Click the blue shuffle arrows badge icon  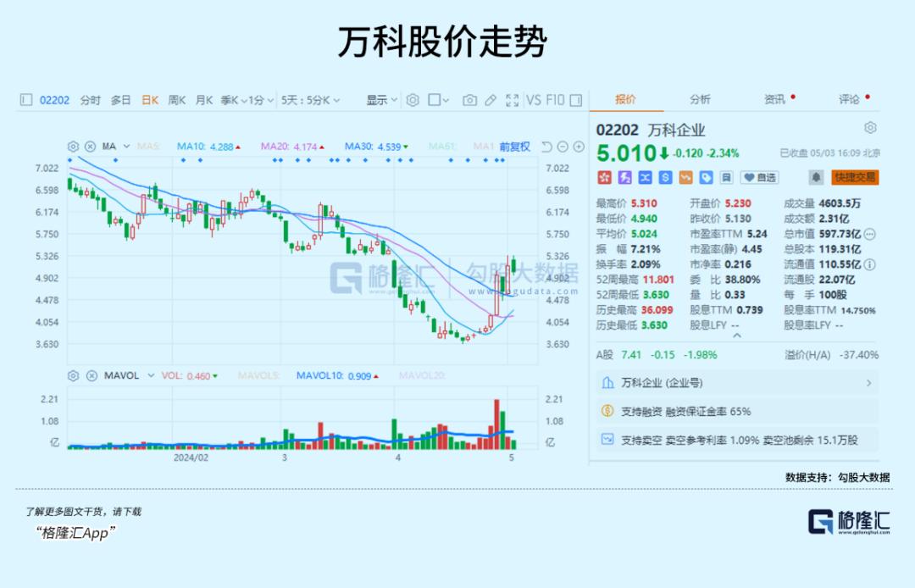[645, 177]
